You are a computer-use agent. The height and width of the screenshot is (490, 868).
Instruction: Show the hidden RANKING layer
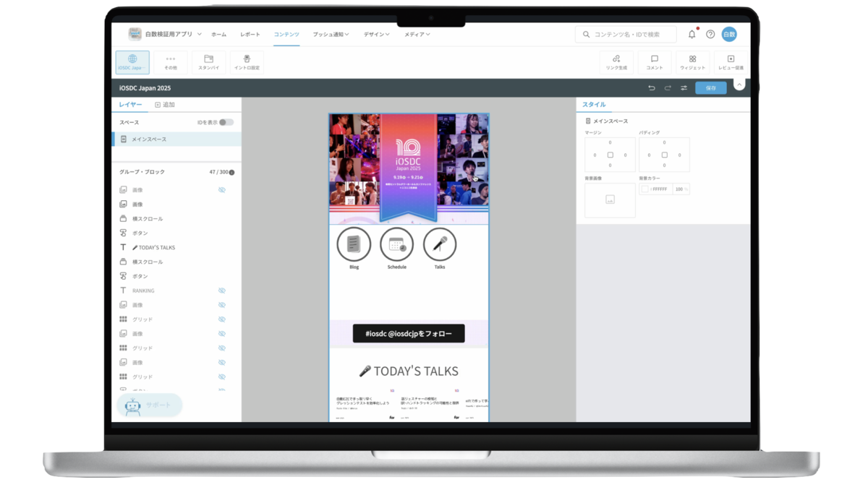click(221, 290)
